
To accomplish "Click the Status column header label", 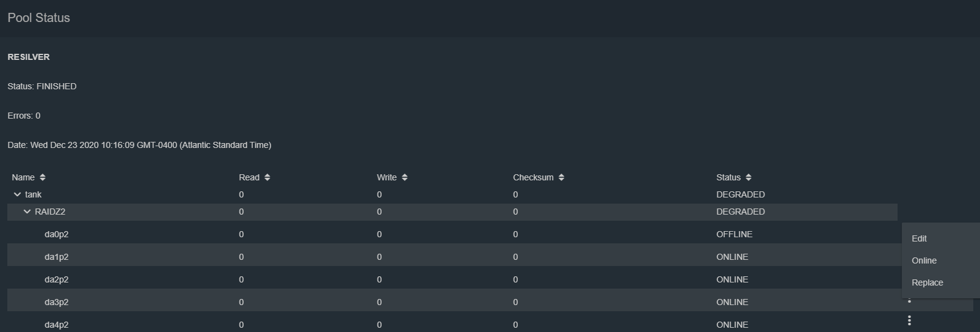I will tap(728, 177).
